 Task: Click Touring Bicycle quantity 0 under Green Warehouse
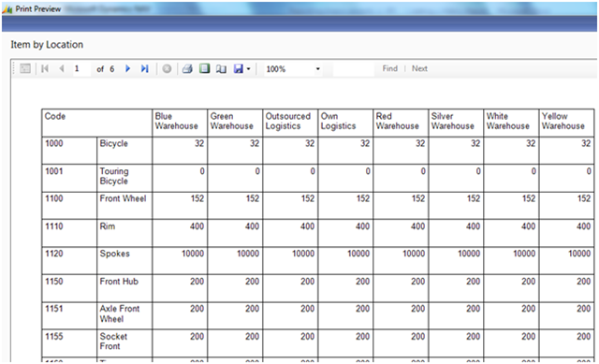(x=257, y=171)
